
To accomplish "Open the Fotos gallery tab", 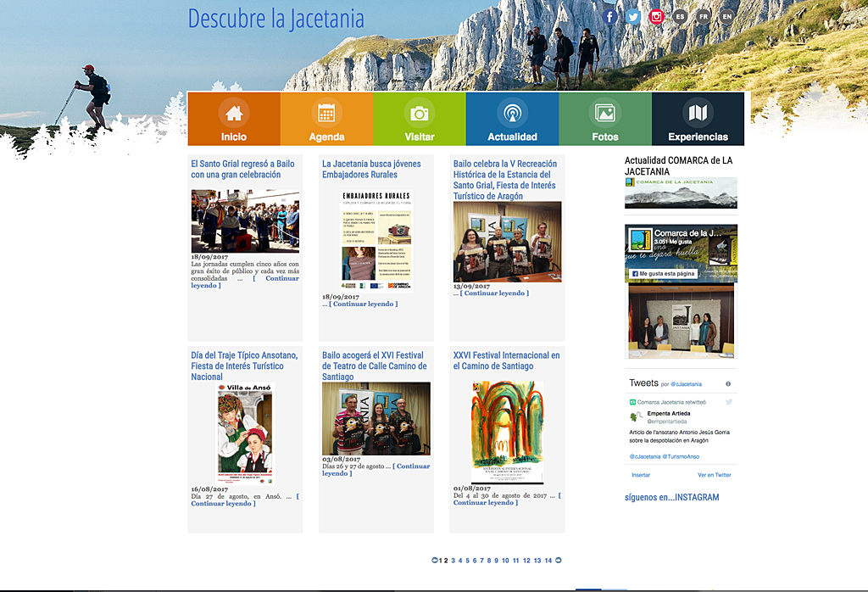I will pyautogui.click(x=605, y=119).
